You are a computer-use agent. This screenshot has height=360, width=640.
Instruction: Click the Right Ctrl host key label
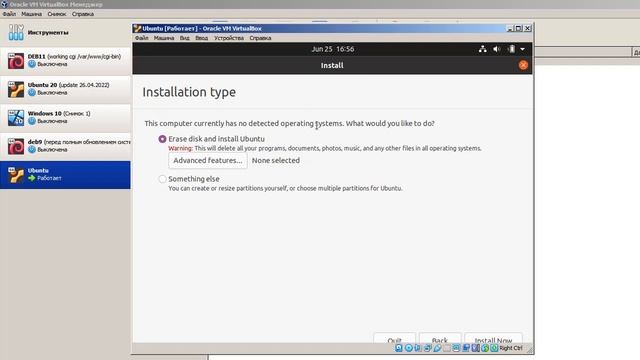[x=511, y=348]
